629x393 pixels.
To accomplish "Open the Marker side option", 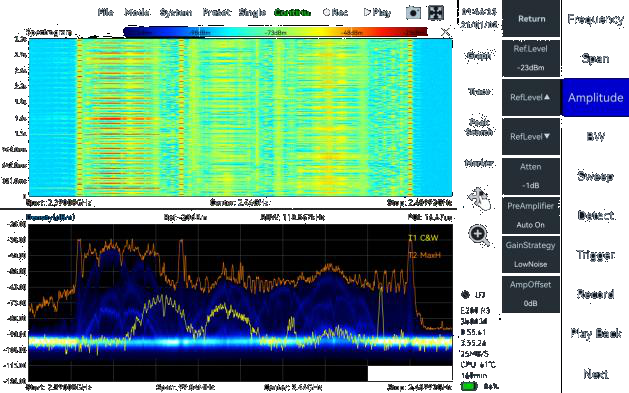I will [x=479, y=163].
